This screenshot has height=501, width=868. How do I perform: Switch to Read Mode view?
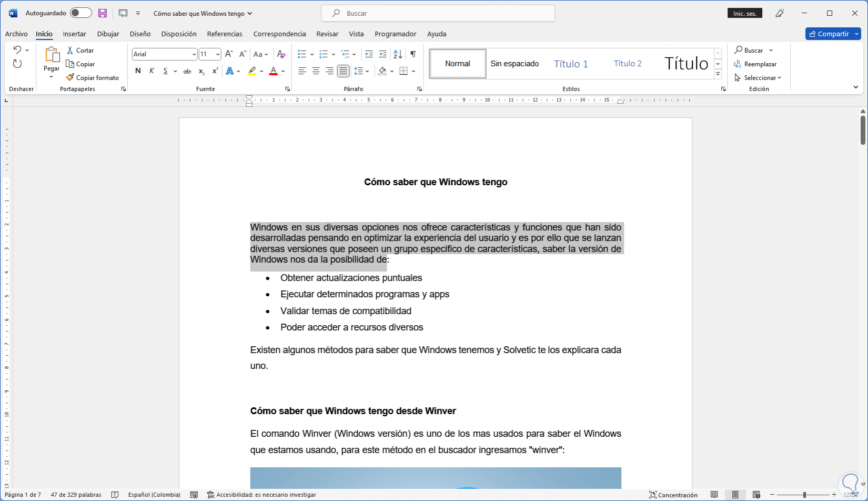714,495
